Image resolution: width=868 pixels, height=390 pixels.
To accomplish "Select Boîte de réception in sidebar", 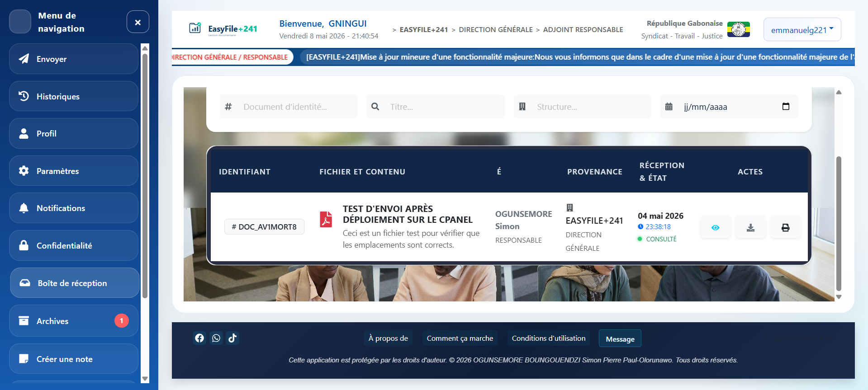I will pyautogui.click(x=75, y=283).
